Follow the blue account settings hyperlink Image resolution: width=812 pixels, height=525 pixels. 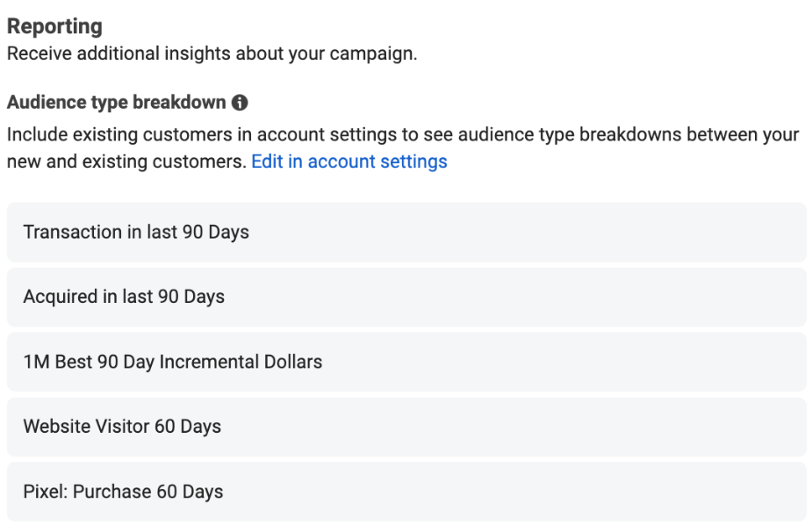click(x=349, y=162)
